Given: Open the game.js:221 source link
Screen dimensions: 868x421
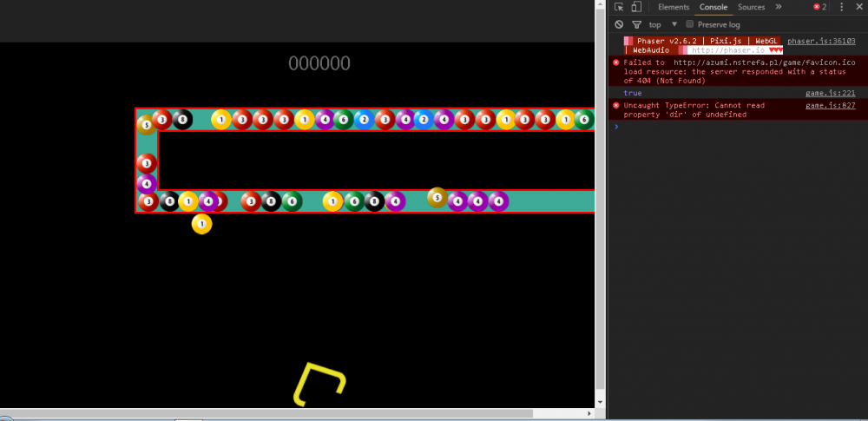Looking at the screenshot, I should click(x=831, y=93).
